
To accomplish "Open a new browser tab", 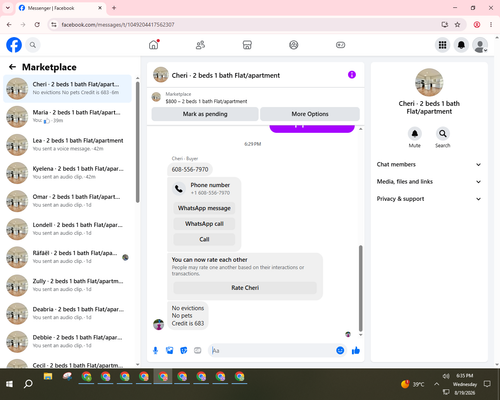I will pyautogui.click(x=114, y=8).
